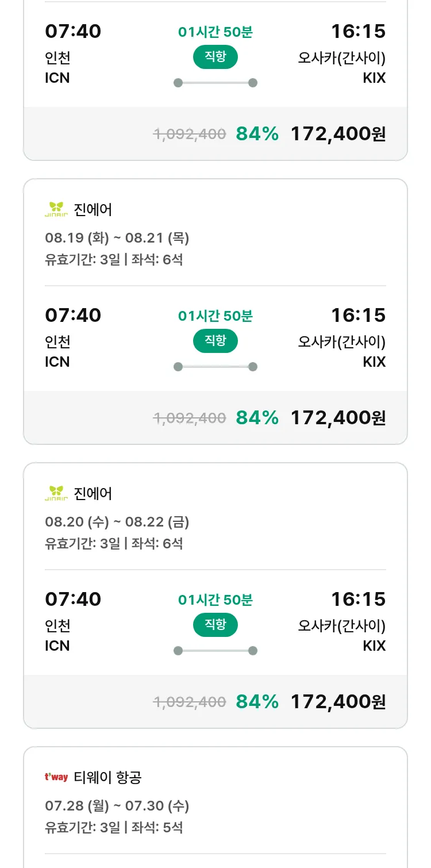
Task: Click the Jin Air logo on the 08.19 flight
Action: 56,209
